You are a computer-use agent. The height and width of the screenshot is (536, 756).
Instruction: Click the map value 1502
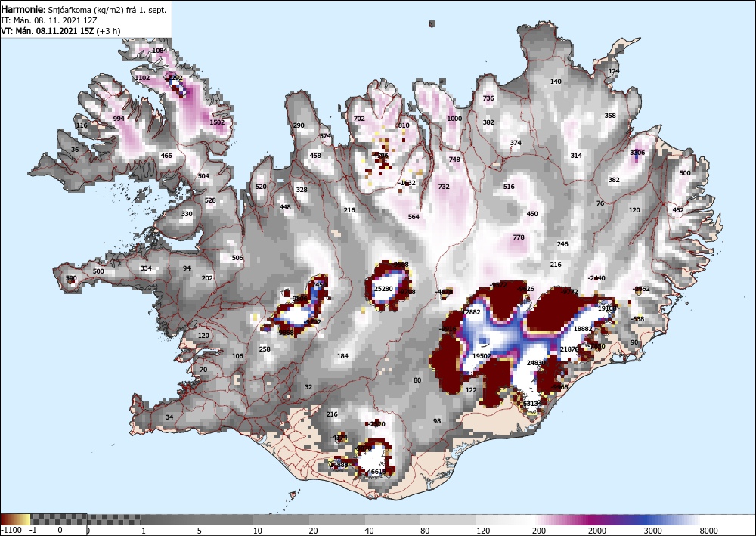pyautogui.click(x=217, y=122)
